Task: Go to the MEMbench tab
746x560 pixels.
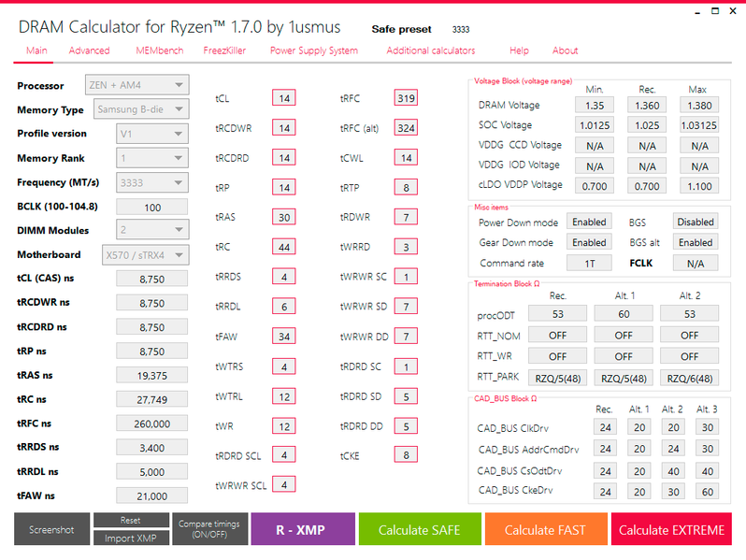Action: pyautogui.click(x=159, y=50)
